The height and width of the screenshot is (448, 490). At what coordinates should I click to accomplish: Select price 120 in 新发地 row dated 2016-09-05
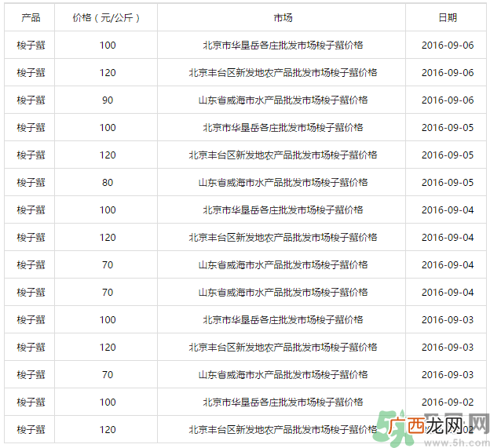click(108, 155)
